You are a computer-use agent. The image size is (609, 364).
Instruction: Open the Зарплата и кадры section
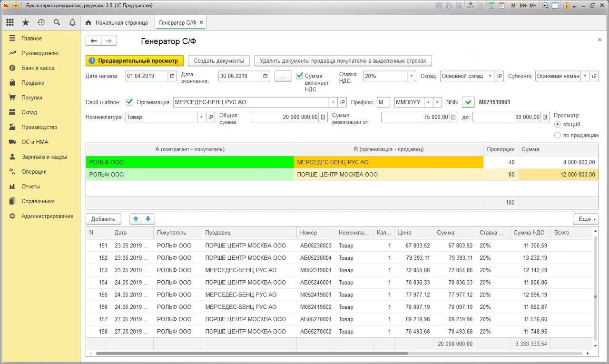[44, 157]
